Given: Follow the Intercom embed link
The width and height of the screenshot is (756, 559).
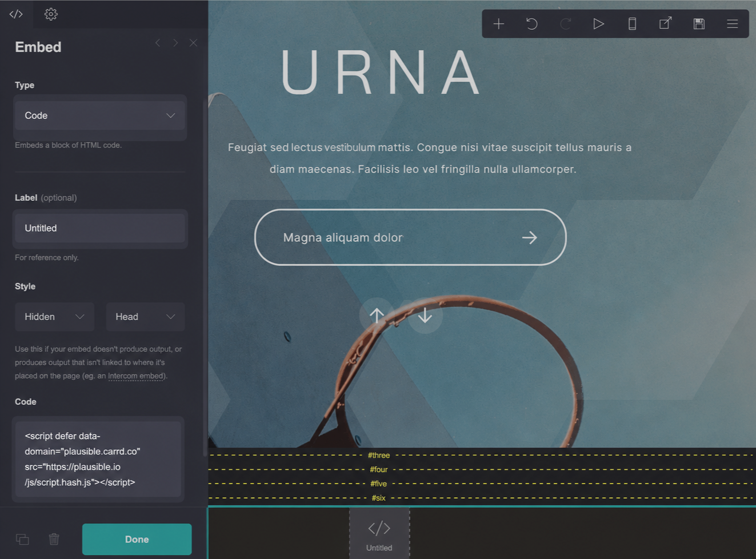Looking at the screenshot, I should (x=136, y=376).
